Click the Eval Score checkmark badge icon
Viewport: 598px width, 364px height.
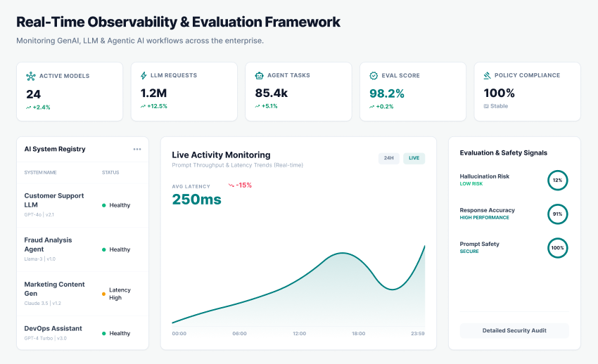pyautogui.click(x=374, y=76)
